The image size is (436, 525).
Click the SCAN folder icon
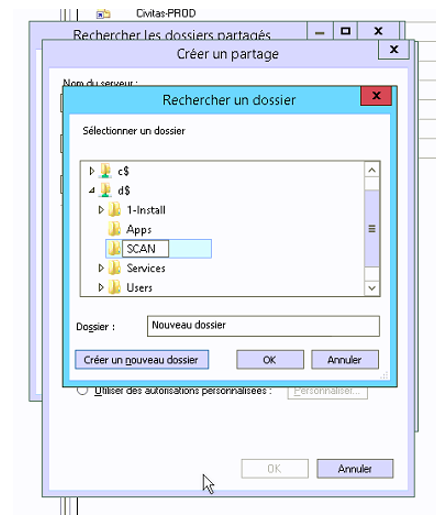point(115,249)
